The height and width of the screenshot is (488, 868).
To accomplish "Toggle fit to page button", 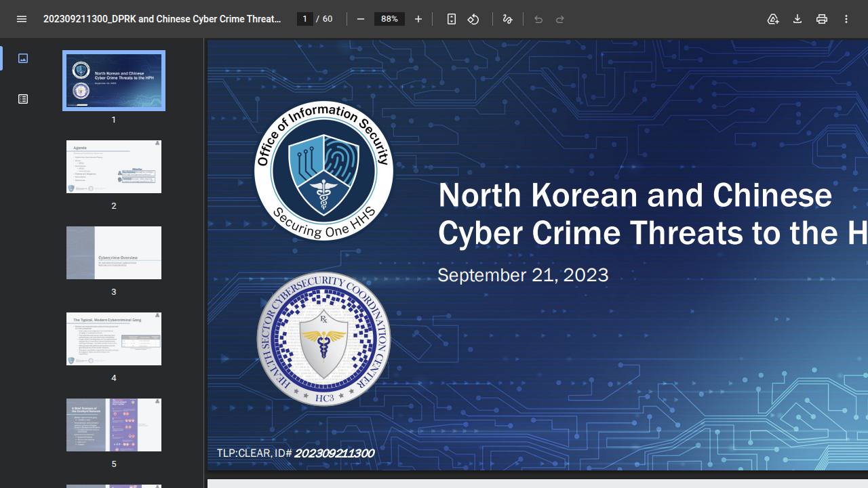I will click(452, 19).
